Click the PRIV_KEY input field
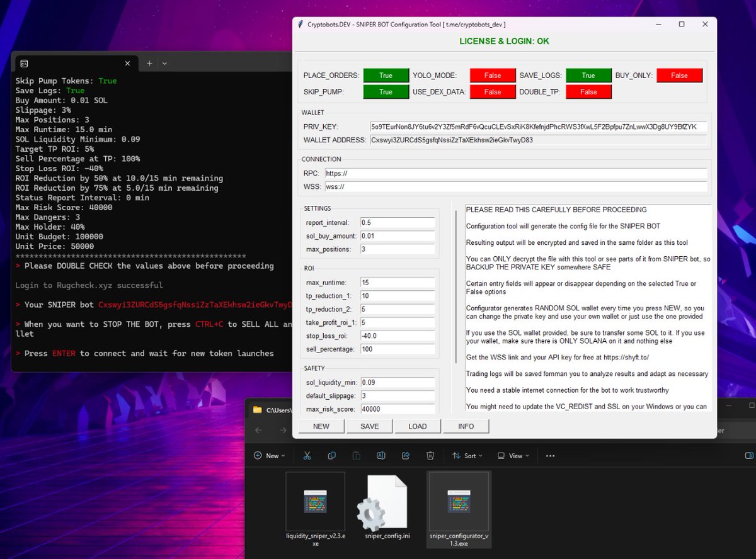This screenshot has height=559, width=756. [x=538, y=127]
